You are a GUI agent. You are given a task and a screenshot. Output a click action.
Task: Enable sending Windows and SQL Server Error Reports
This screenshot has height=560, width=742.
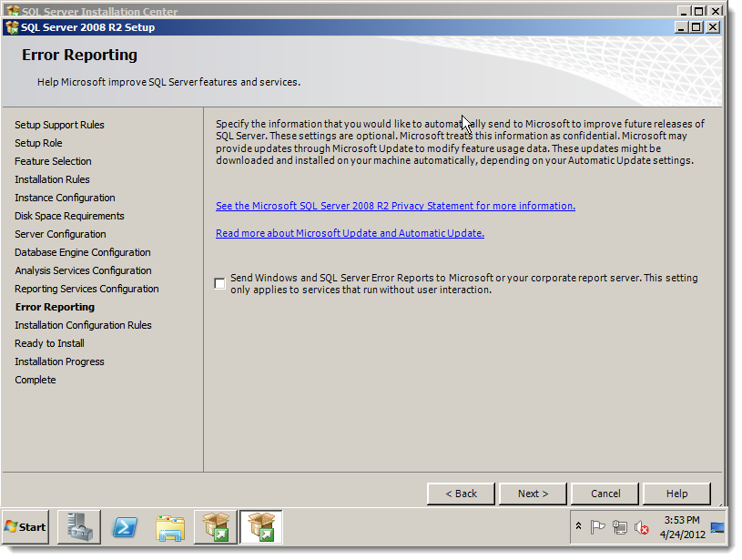click(x=219, y=283)
